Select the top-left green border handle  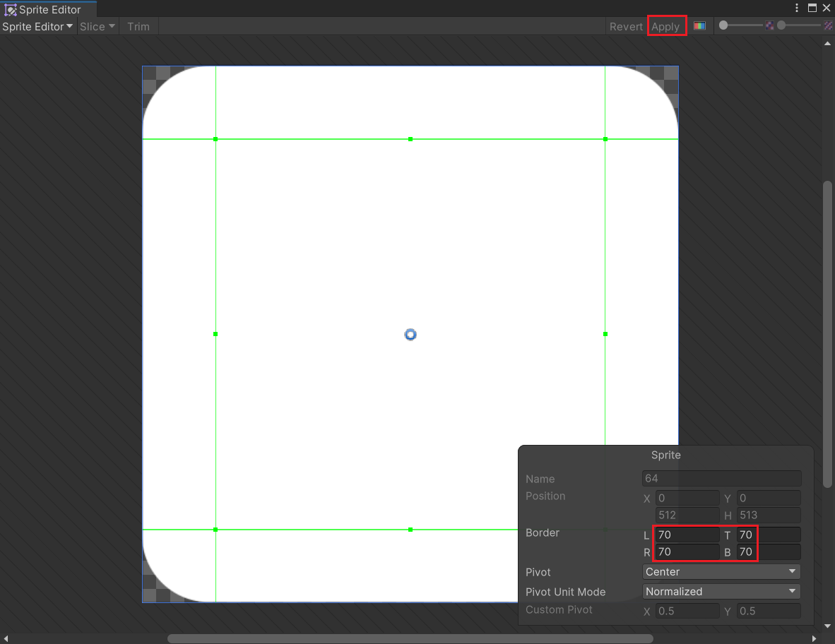pyautogui.click(x=215, y=139)
